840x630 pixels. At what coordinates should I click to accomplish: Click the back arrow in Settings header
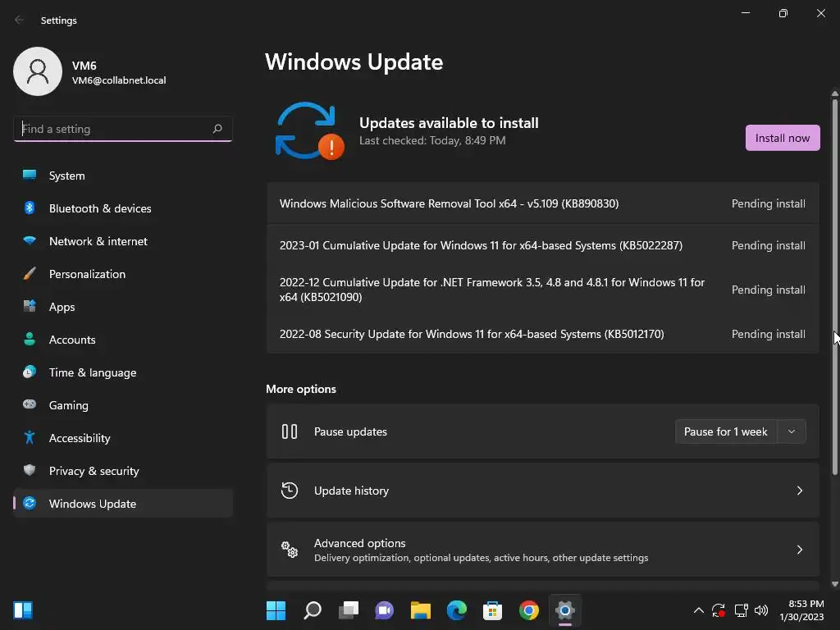(x=20, y=20)
